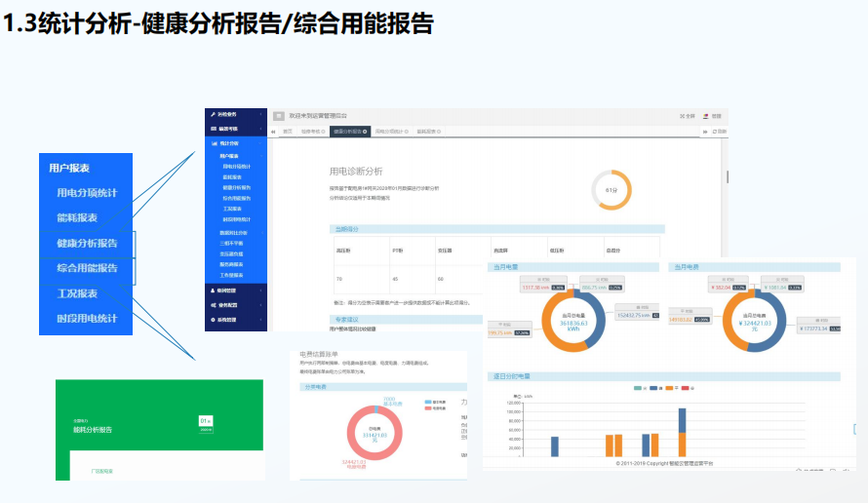Click the 61分 score ring gauge
Viewport: 868px width, 503px height.
coord(612,190)
